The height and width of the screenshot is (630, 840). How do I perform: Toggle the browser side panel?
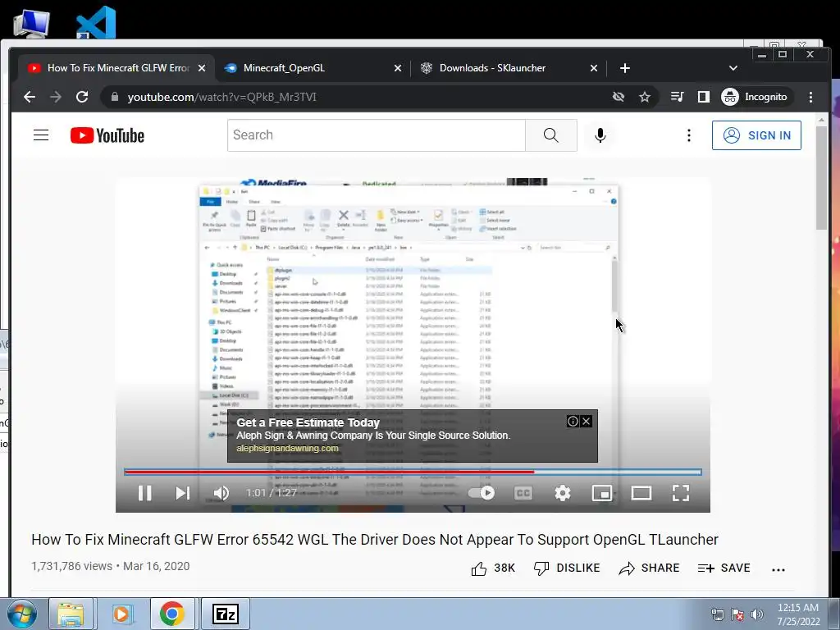[703, 97]
